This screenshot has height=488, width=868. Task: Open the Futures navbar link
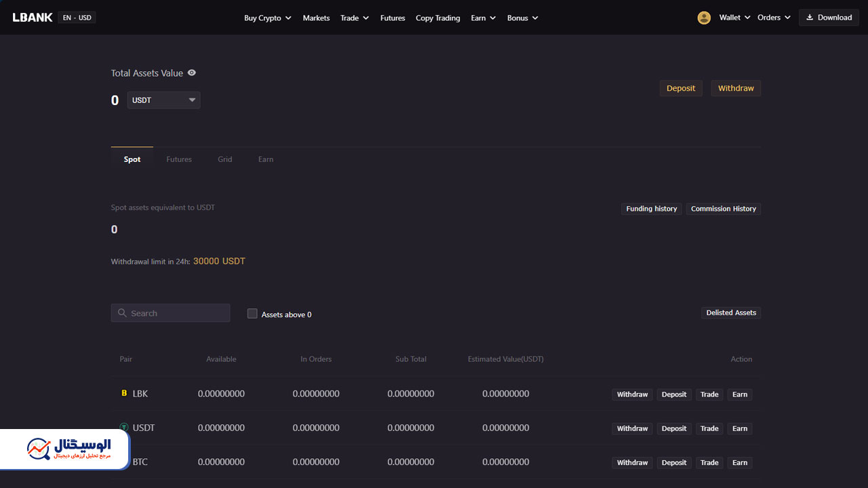click(x=393, y=18)
